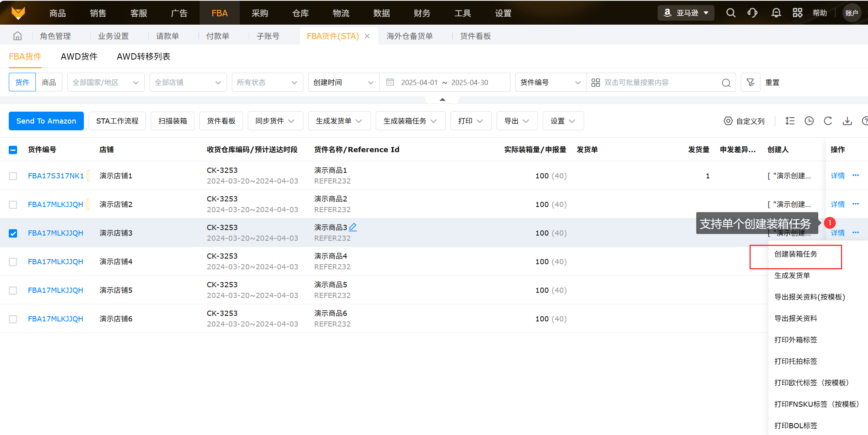
Task: Check the box for FBA17S317NK1 row
Action: [x=13, y=176]
